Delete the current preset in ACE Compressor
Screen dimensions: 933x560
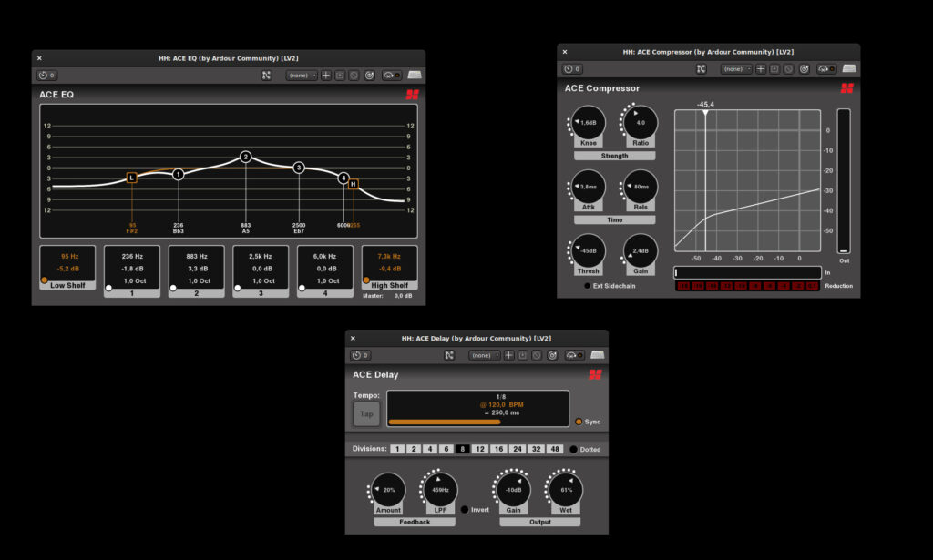click(788, 69)
